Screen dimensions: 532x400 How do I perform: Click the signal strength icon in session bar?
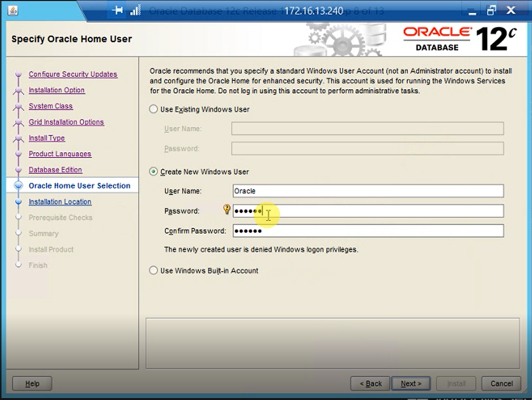coord(135,10)
